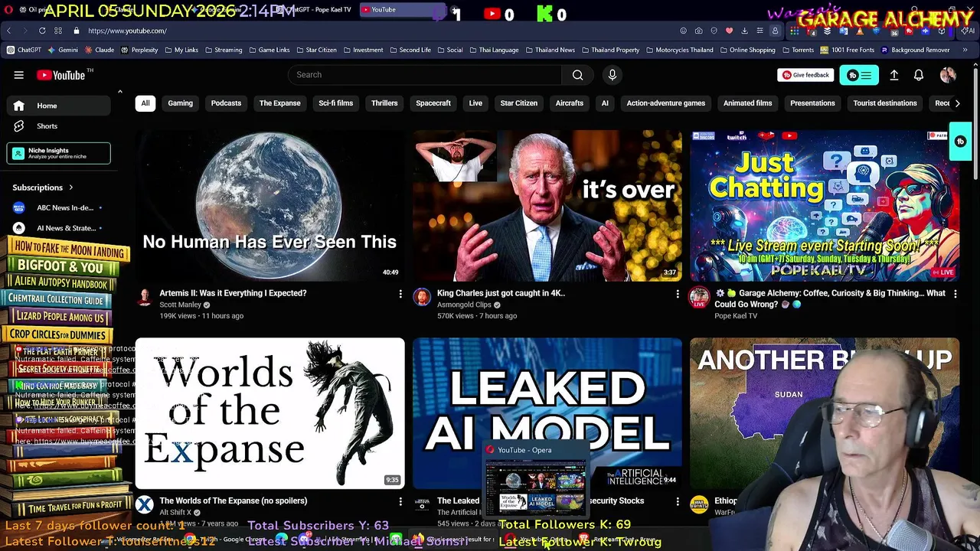Select the Tourist destinations chip
Screen dimensions: 980x551
click(885, 103)
